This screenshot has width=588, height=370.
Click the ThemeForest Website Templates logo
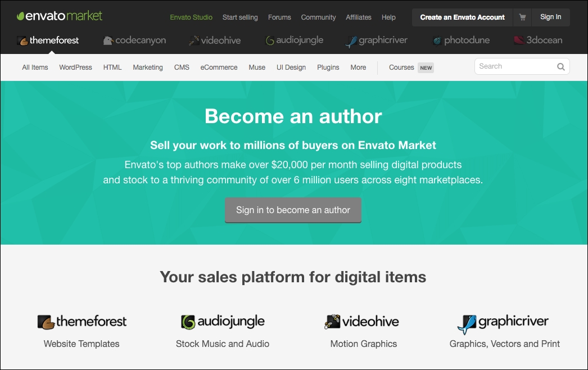(82, 322)
